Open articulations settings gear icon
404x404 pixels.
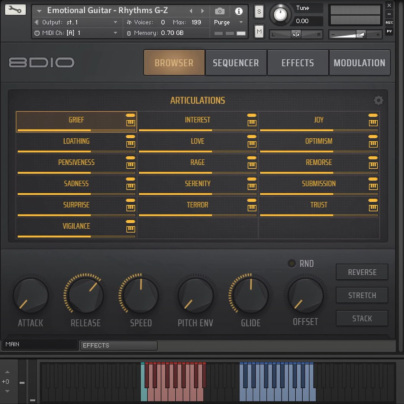tap(378, 100)
